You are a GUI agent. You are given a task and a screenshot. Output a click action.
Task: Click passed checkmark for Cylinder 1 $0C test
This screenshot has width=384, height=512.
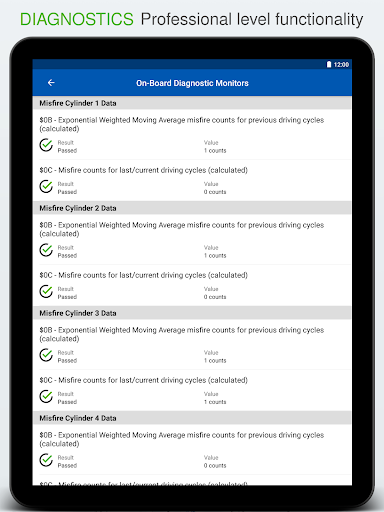[46, 186]
